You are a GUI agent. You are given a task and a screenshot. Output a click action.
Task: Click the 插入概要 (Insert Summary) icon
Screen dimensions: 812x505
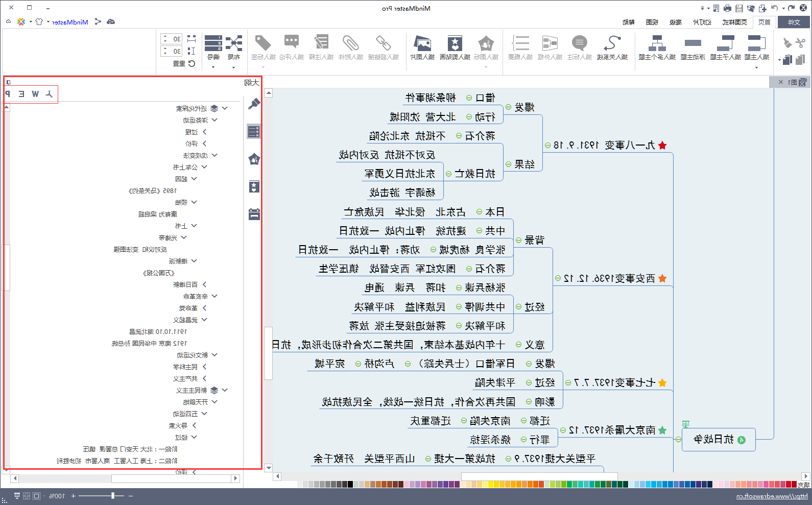(x=520, y=42)
